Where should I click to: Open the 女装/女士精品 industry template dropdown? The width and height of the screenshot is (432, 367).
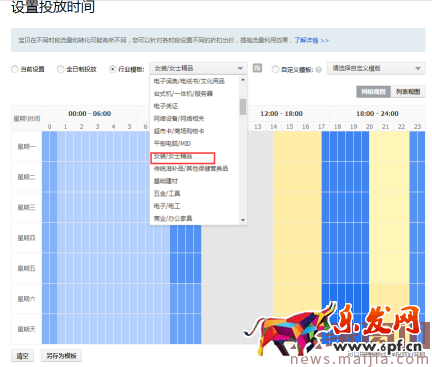point(198,68)
